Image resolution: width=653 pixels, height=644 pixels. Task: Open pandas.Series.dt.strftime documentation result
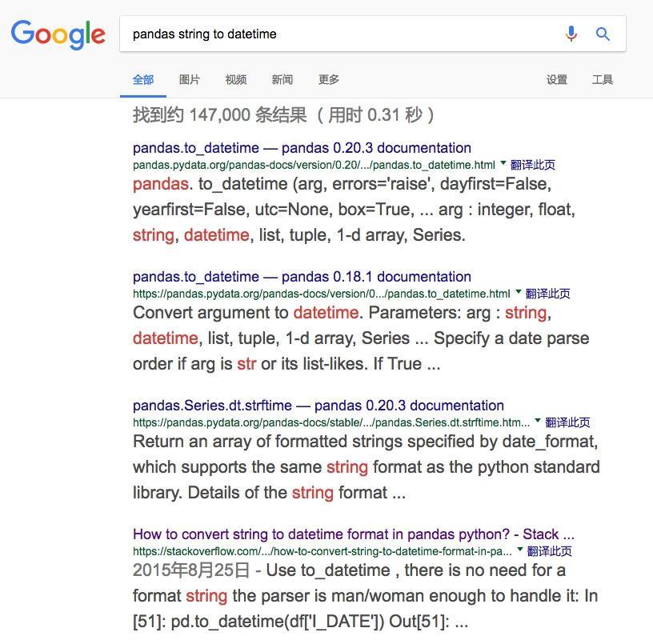pos(318,406)
